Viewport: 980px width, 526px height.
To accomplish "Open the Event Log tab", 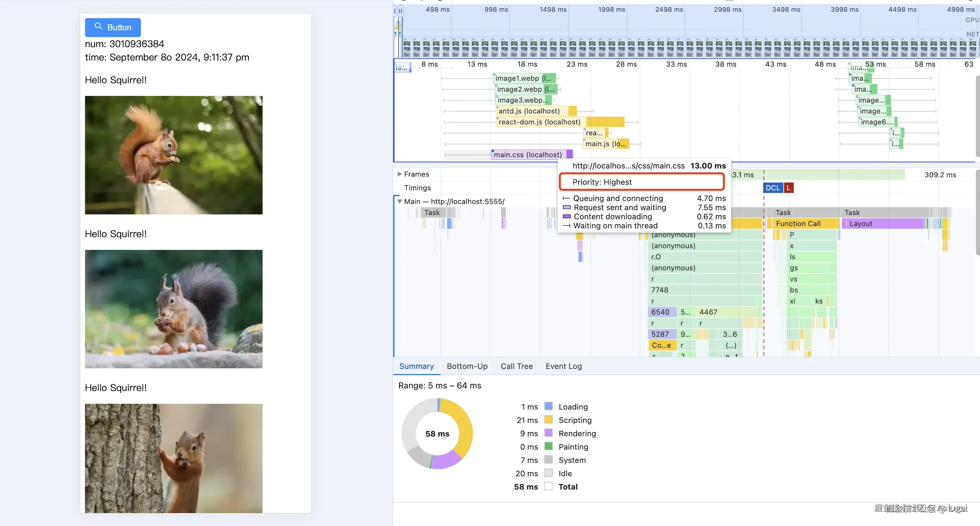I will pos(563,366).
